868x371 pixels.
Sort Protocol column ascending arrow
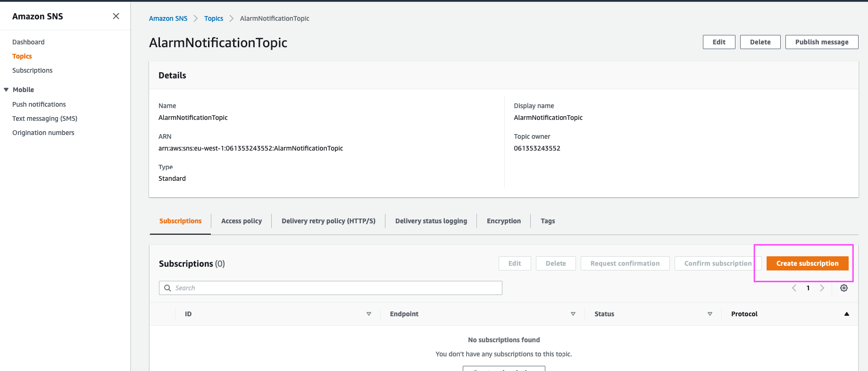click(847, 314)
